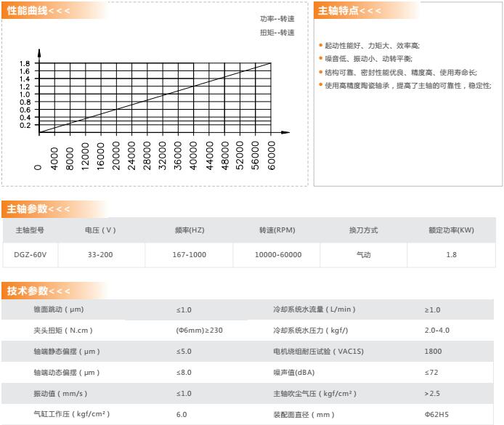
Task: Click the 扭矩--转速 chart legend label
Action: 277,33
